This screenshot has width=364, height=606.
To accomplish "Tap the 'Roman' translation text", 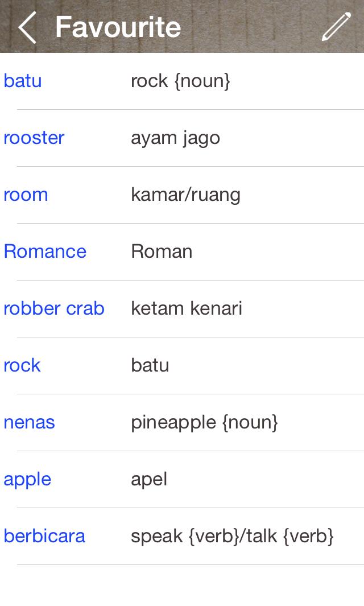I will [x=162, y=252].
